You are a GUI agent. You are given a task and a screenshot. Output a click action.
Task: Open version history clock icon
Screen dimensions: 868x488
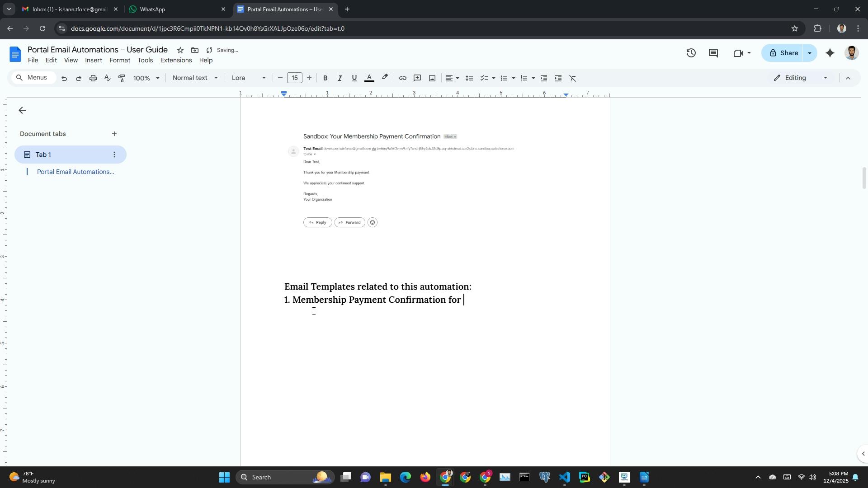click(691, 53)
